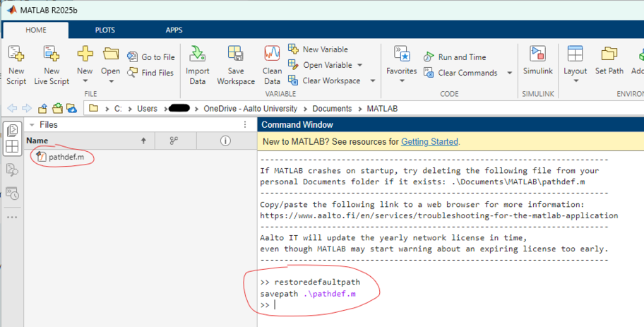Click New Variable

pos(318,49)
